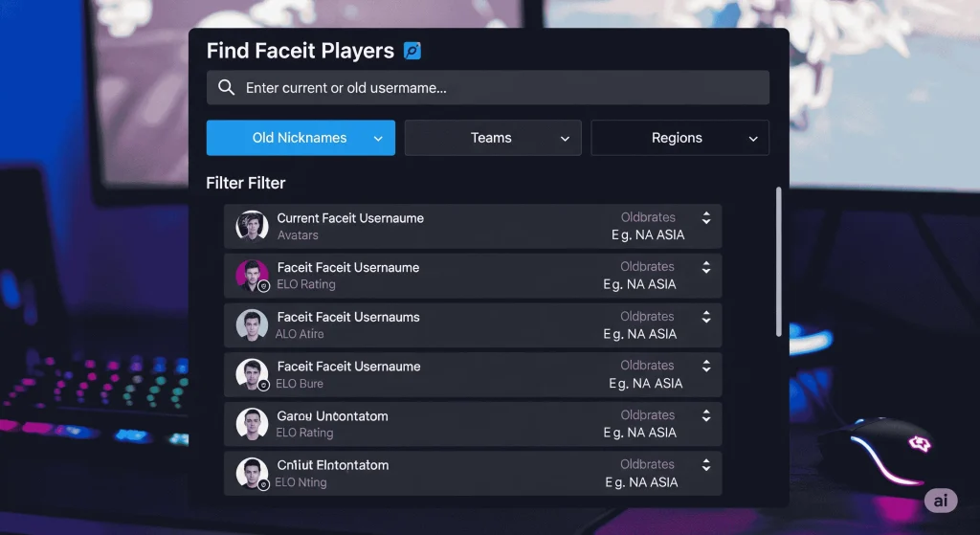Click avatar in Garou Uncontatom row
The width and height of the screenshot is (980, 535).
coord(252,424)
